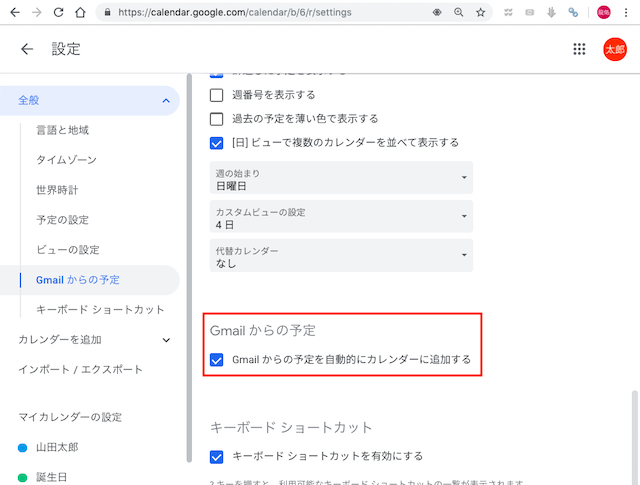Screen dimensions: 640x485
Task: Go back in browser history
Action: pos(15,12)
